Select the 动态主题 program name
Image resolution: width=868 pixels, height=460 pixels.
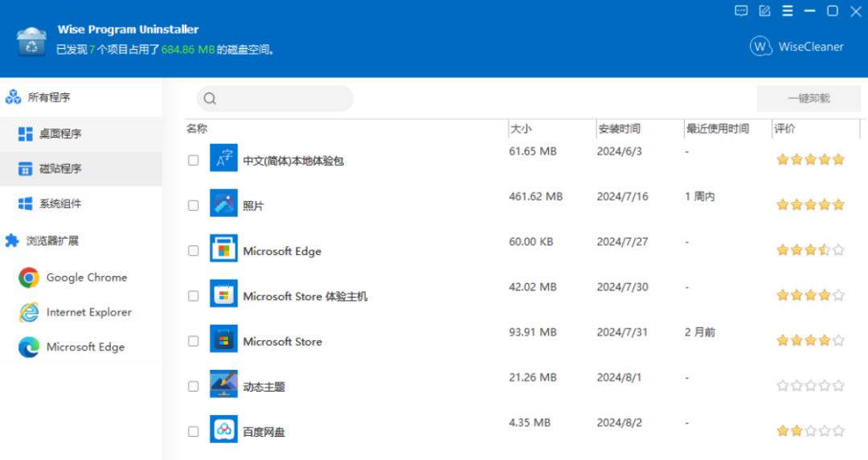pyautogui.click(x=264, y=387)
